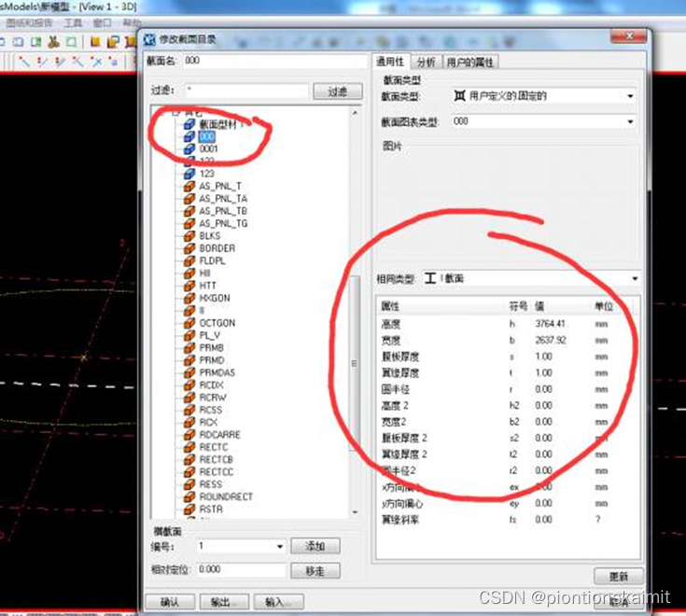Click the profile icon next to ROUNDRECT
686x616 pixels.
click(189, 497)
